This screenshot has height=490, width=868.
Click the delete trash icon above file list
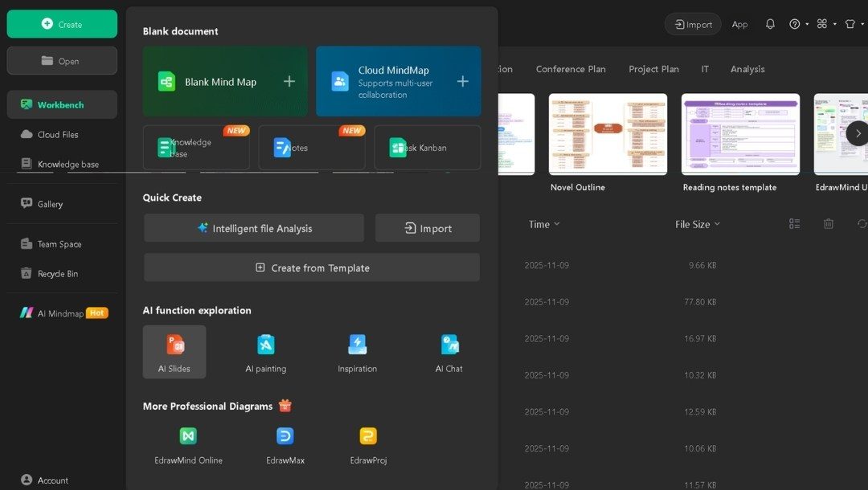[x=829, y=224]
